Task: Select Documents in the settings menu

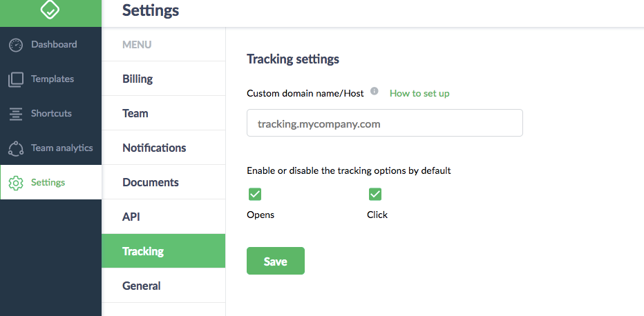Action: [x=151, y=182]
